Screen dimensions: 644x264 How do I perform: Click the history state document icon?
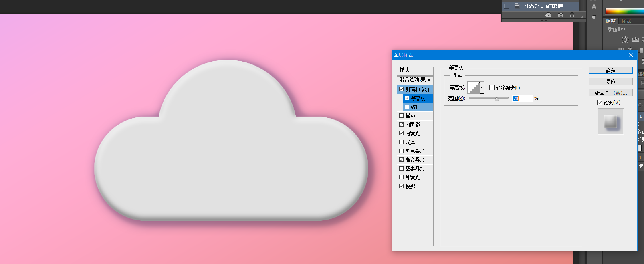(517, 6)
